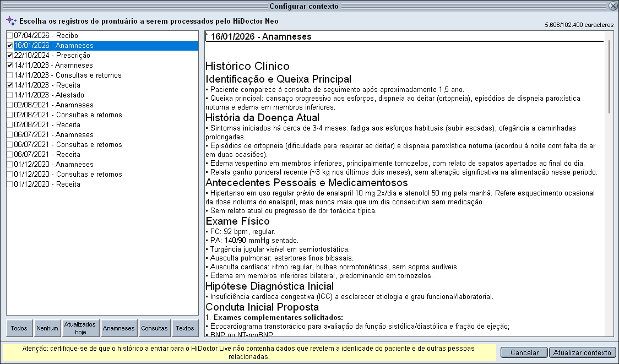619x364 pixels.
Task: Click the preview title '16/01/2026 - Anamneses'
Action: (x=261, y=37)
